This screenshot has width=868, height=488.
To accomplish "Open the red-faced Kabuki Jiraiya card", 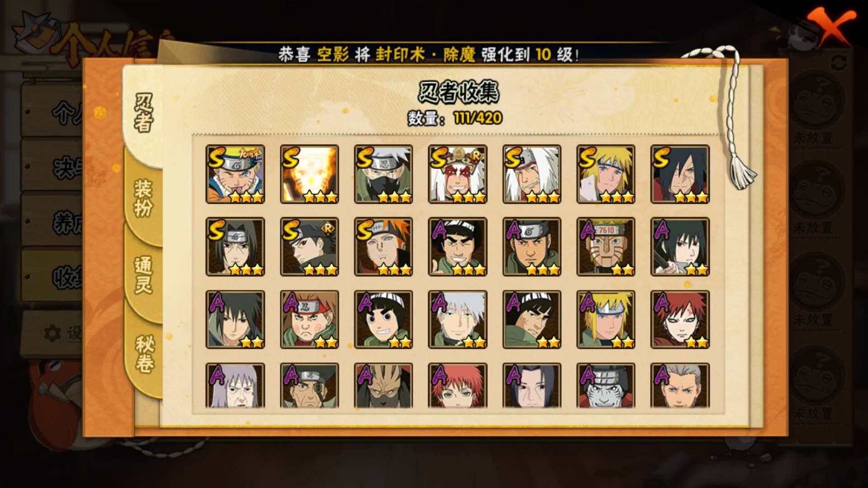I will click(458, 174).
